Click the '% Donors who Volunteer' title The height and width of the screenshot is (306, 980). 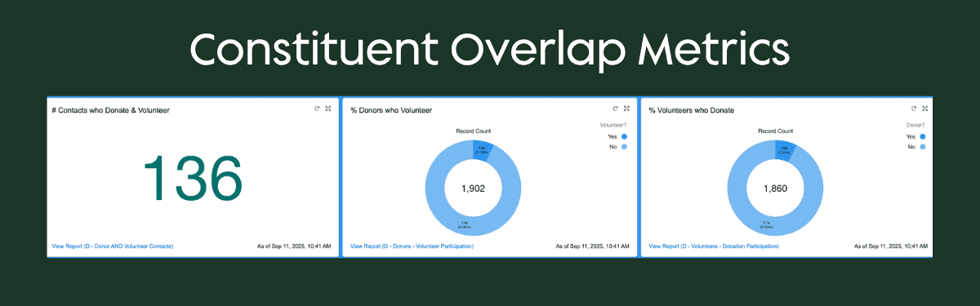391,109
